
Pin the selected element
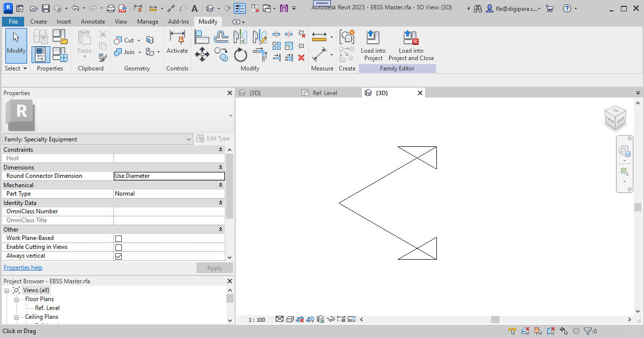[x=301, y=45]
